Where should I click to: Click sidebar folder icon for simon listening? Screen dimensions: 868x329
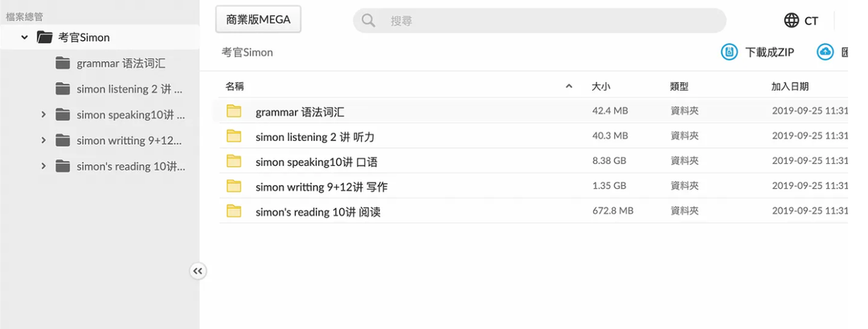tap(63, 88)
